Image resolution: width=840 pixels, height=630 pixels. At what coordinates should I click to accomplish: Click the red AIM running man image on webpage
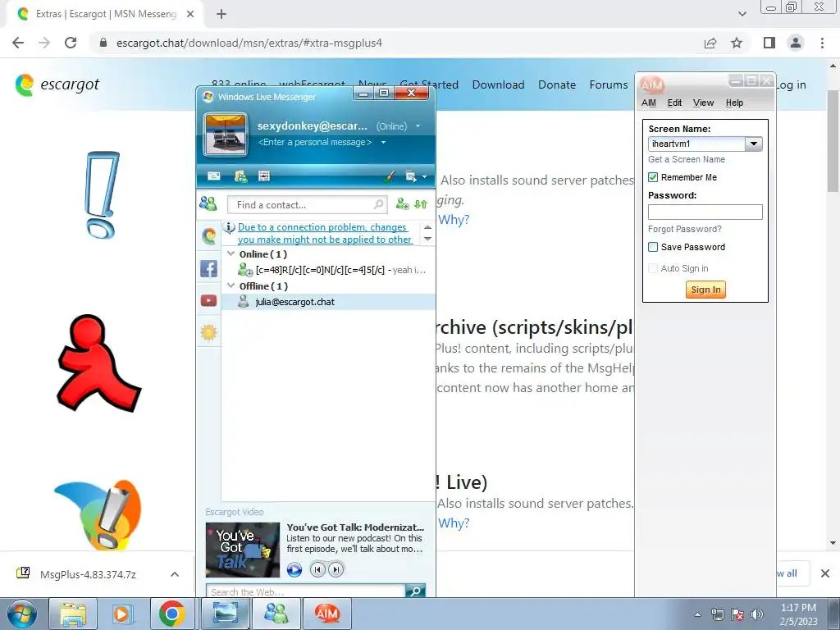coord(98,363)
